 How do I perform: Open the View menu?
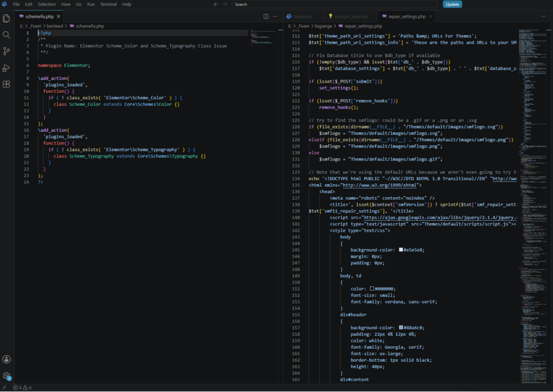tap(65, 4)
